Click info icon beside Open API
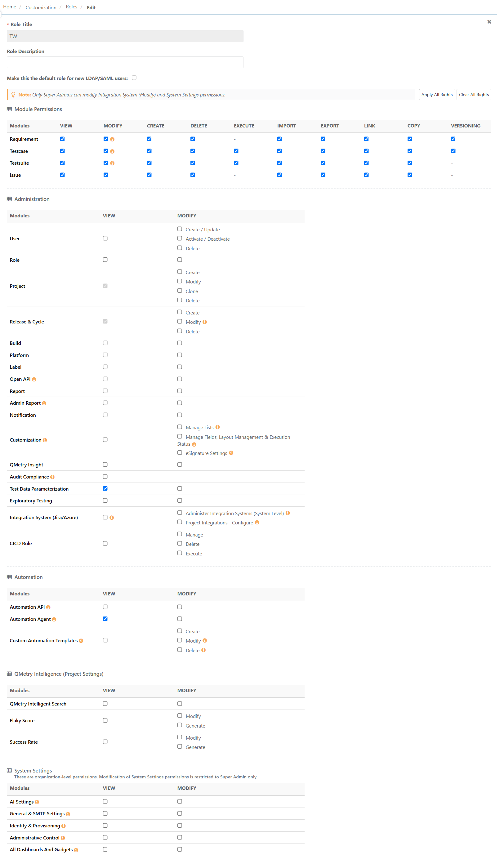This screenshot has height=868, width=500. [34, 379]
